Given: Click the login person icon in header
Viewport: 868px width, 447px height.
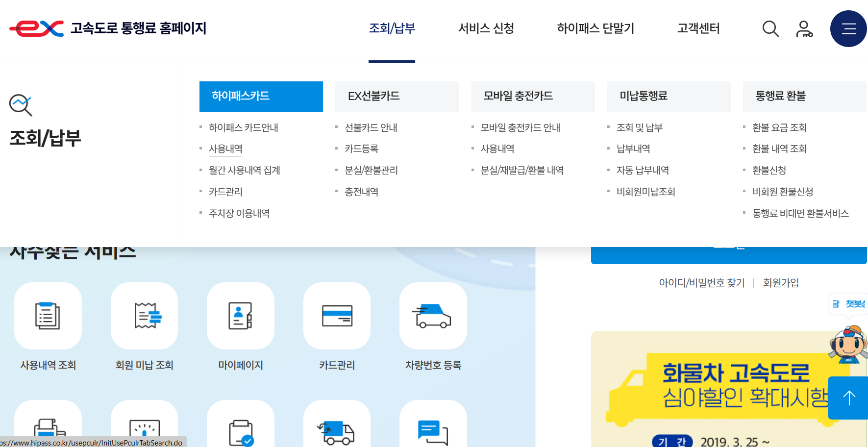Looking at the screenshot, I should (804, 28).
